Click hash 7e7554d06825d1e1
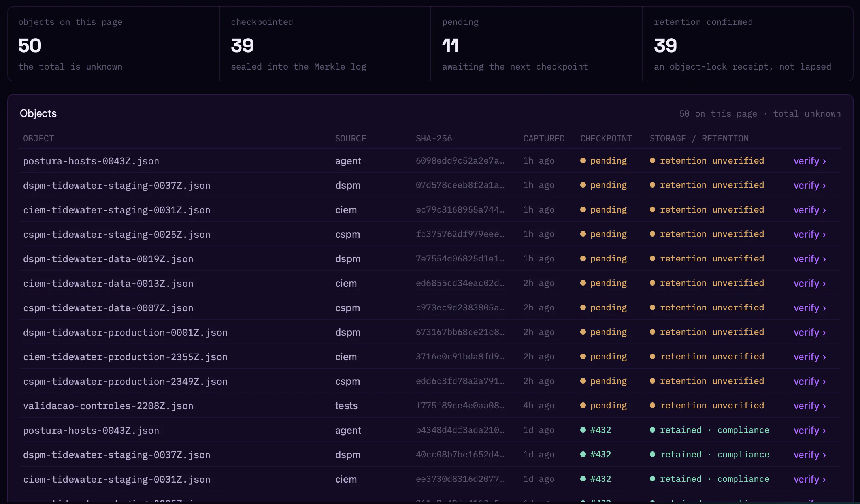 [460, 259]
